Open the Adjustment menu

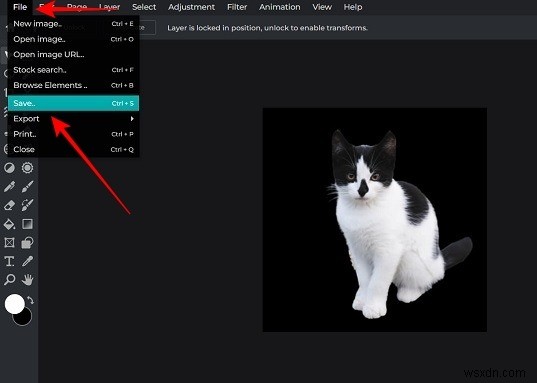coord(191,7)
